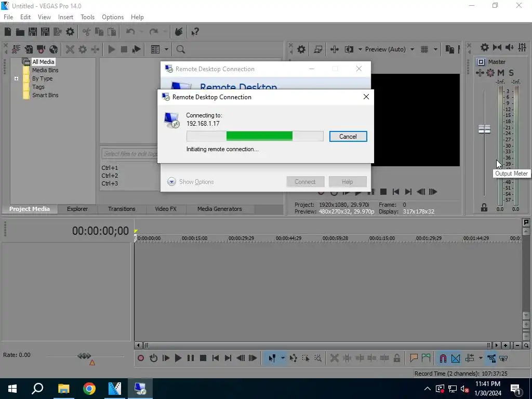Insert a region with green flags icon

click(x=426, y=358)
